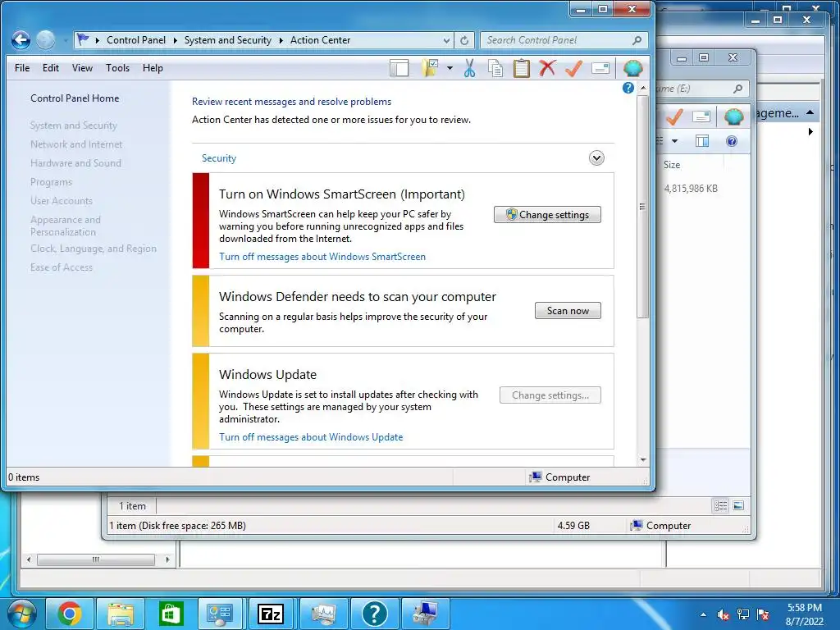Screen dimensions: 840x630
Task: Open the View menu
Action: (x=82, y=68)
